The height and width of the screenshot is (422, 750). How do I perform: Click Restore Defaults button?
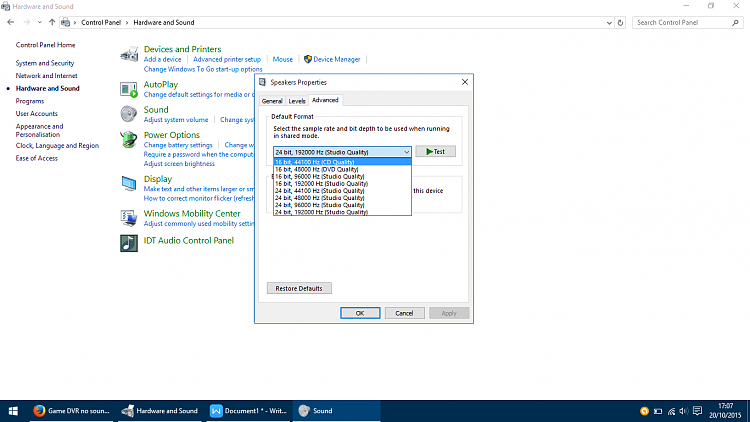coord(299,289)
